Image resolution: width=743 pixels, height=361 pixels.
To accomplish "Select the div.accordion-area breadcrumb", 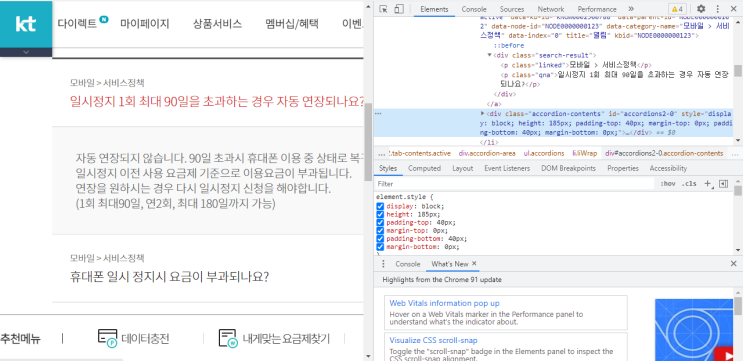I will click(x=487, y=153).
